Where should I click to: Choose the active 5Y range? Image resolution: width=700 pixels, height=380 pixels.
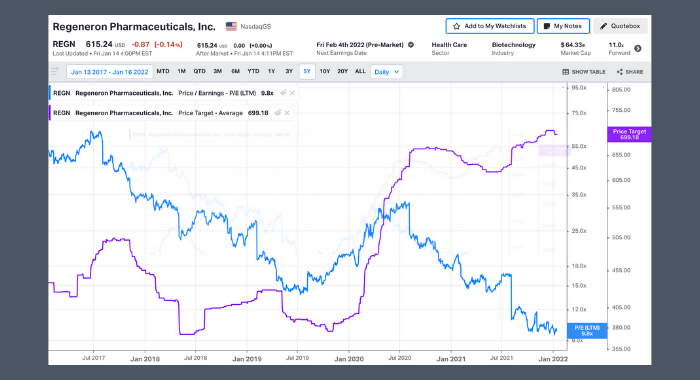pos(307,71)
